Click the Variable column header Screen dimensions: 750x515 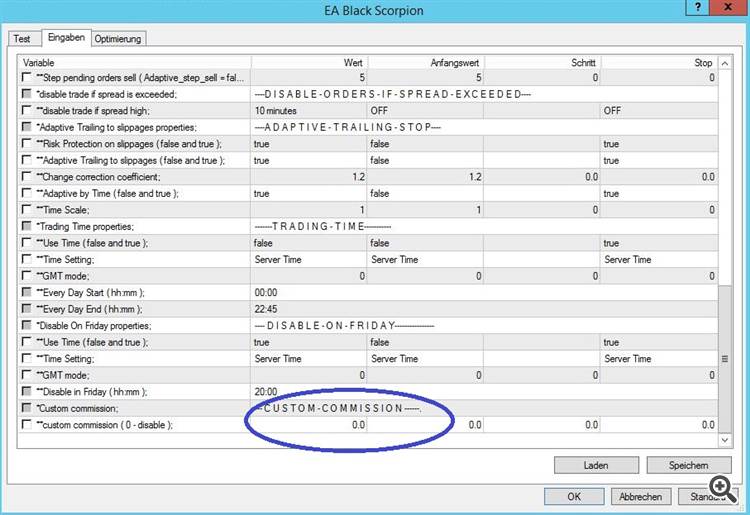pyautogui.click(x=134, y=63)
